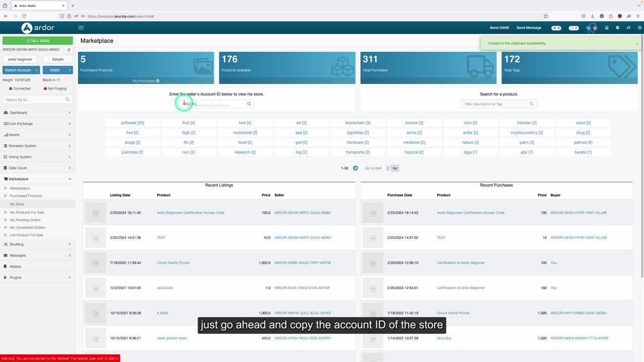The height and width of the screenshot is (362, 644).
Task: Adjust Go to Item number stepper
Action: (387, 168)
